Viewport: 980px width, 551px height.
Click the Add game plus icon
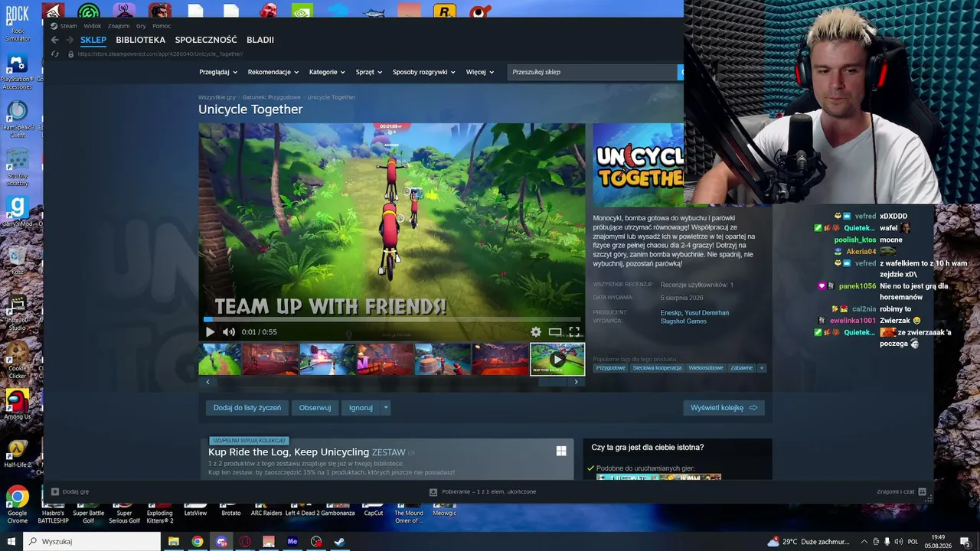click(x=55, y=492)
